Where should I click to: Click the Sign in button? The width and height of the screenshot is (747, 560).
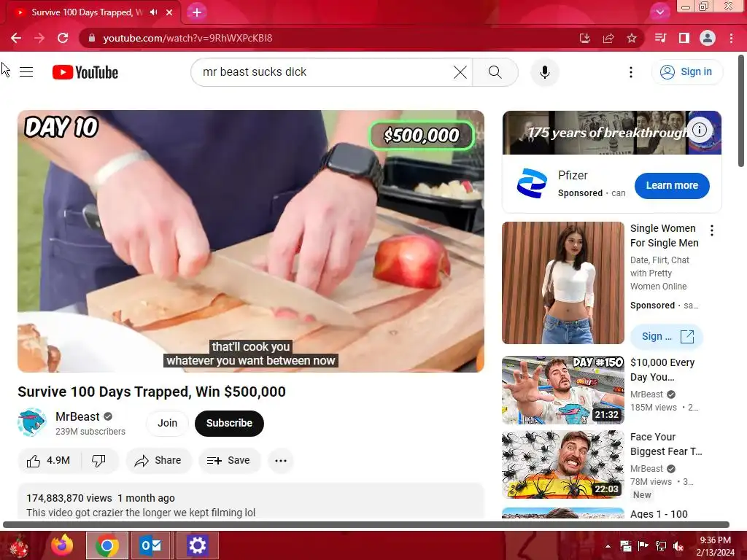(x=686, y=72)
